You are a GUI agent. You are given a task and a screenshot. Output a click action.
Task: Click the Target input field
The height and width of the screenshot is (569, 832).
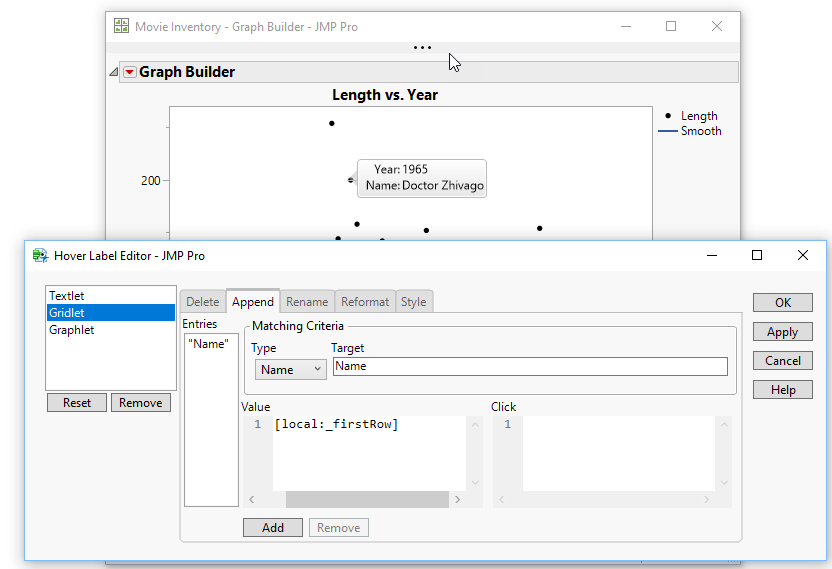coord(529,367)
